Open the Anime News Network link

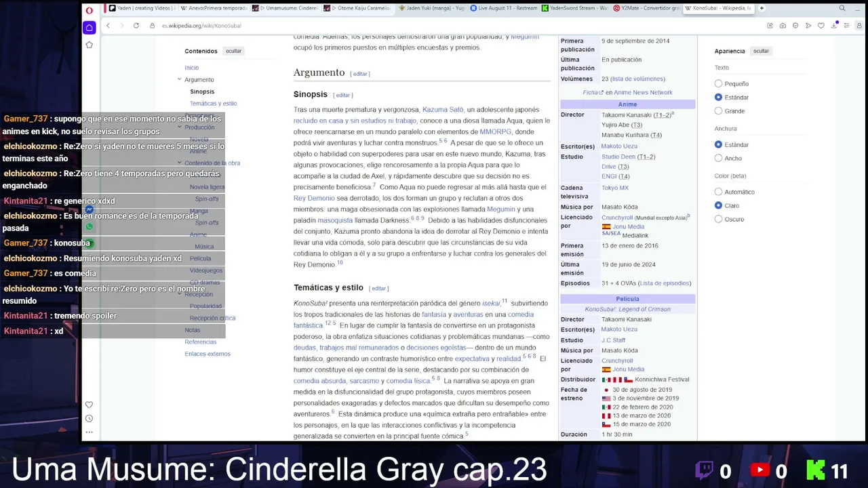click(x=644, y=93)
